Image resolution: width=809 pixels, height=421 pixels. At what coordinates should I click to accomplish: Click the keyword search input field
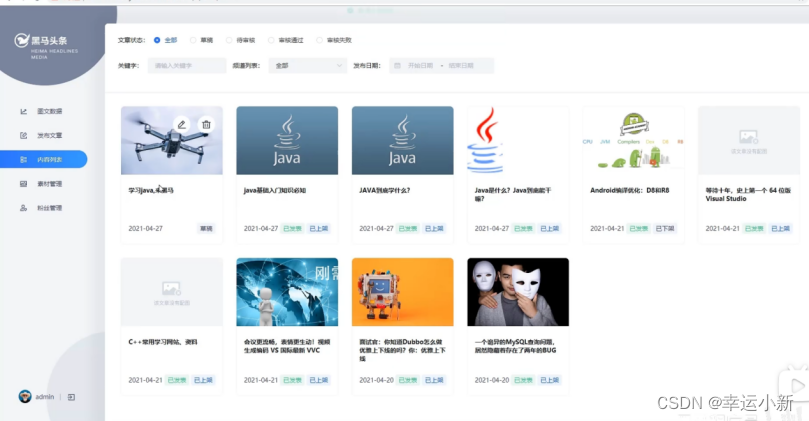pos(187,66)
